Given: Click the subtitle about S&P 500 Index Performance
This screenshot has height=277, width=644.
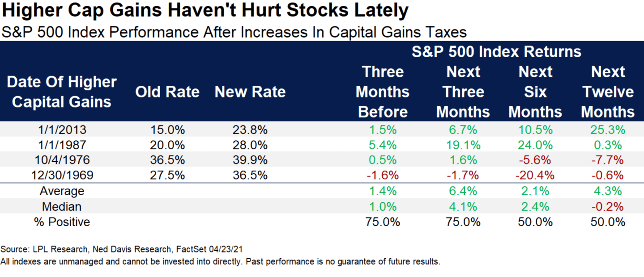Looking at the screenshot, I should click(234, 32).
